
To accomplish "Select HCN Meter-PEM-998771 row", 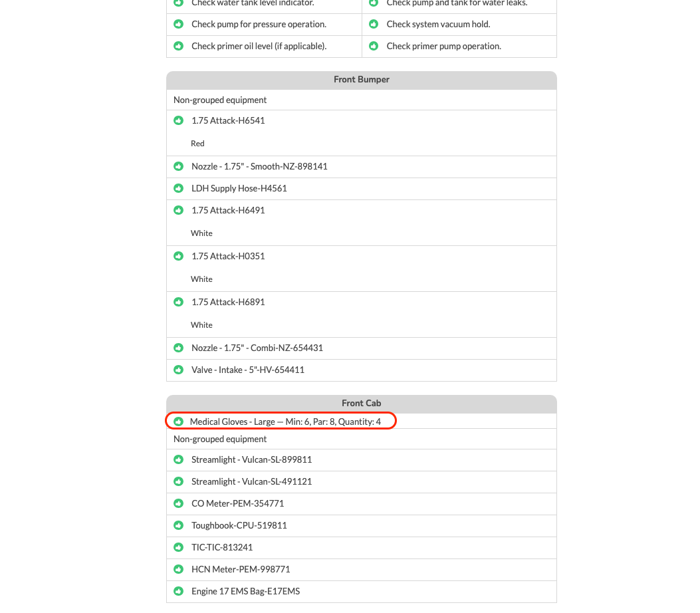I will [x=362, y=569].
